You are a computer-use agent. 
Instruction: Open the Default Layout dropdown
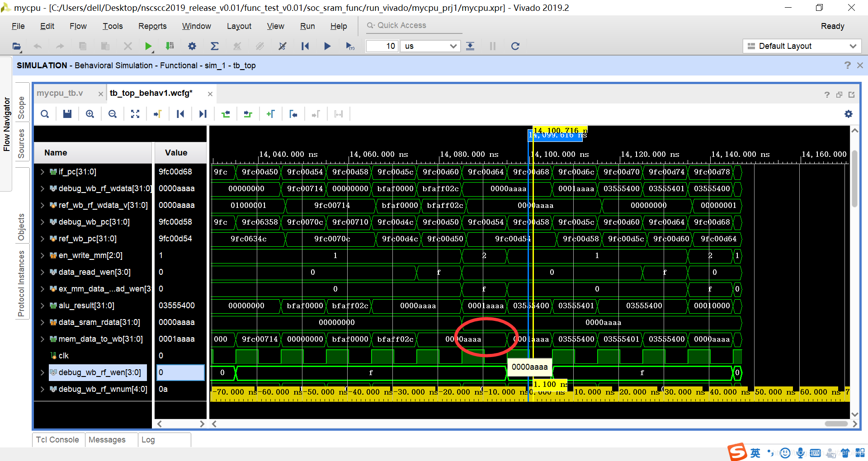802,46
